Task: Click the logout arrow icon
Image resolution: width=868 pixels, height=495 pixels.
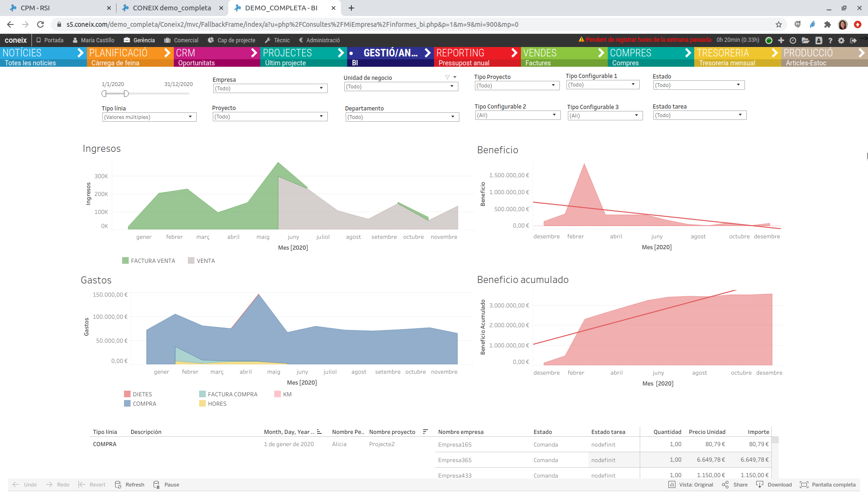Action: [854, 40]
